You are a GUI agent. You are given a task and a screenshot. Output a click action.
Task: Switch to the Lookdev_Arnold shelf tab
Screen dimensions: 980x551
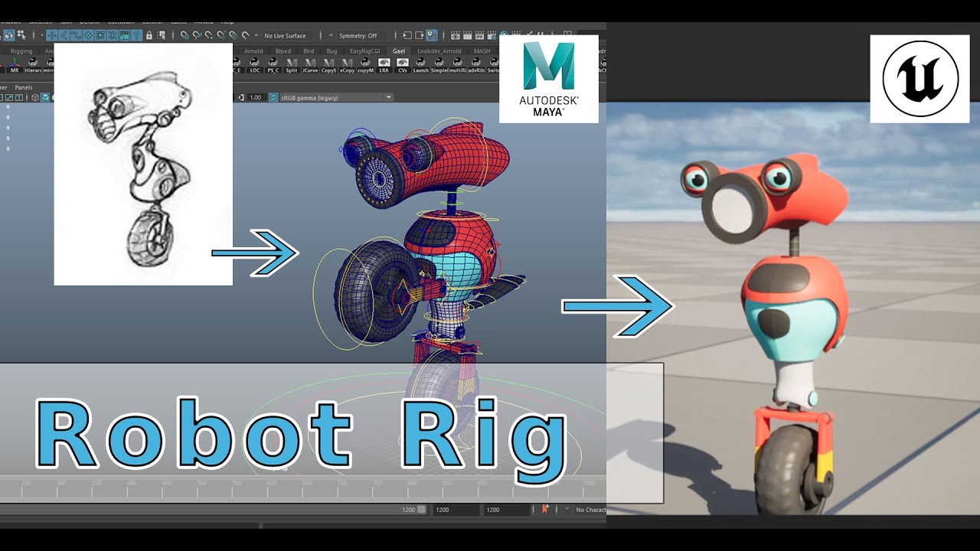coord(439,51)
